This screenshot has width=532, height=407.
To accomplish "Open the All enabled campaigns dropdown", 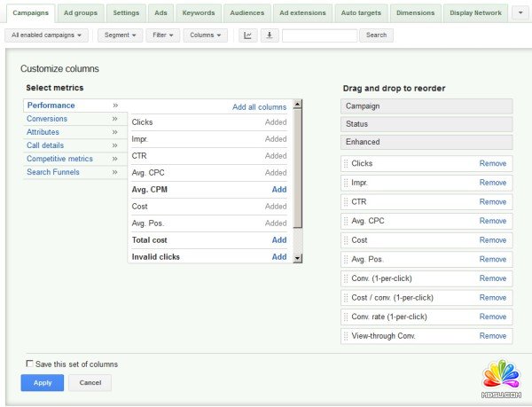I will 46,35.
